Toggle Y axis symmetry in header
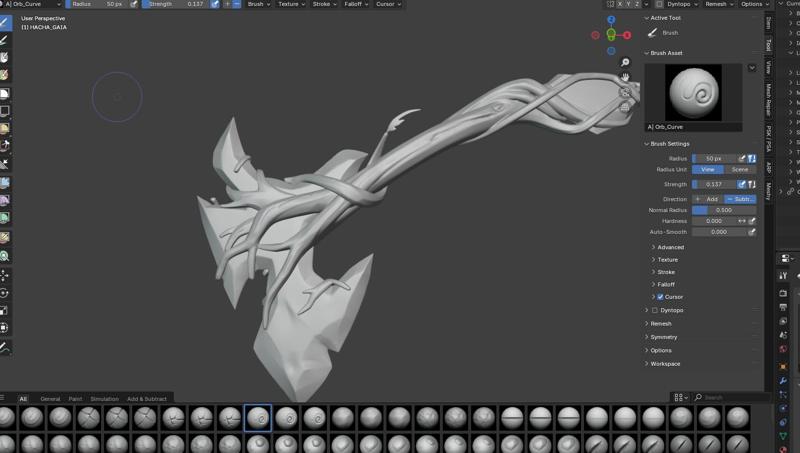Image resolution: width=800 pixels, height=453 pixels. [x=629, y=4]
